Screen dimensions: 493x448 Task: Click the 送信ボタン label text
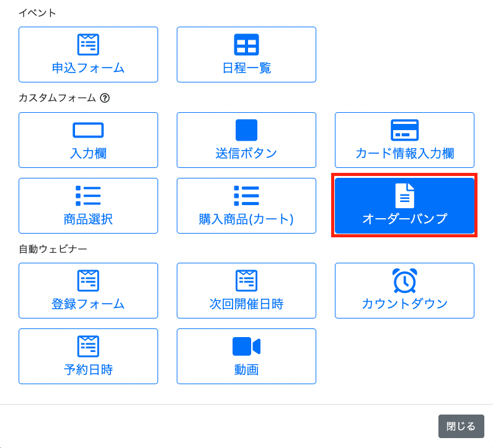click(246, 154)
